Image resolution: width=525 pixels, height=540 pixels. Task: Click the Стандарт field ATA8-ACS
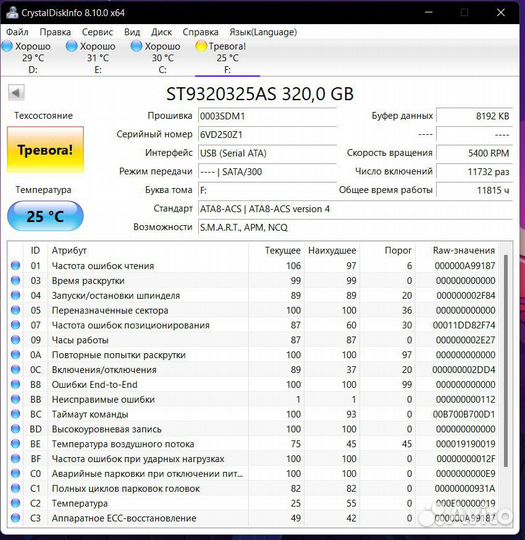(x=355, y=209)
